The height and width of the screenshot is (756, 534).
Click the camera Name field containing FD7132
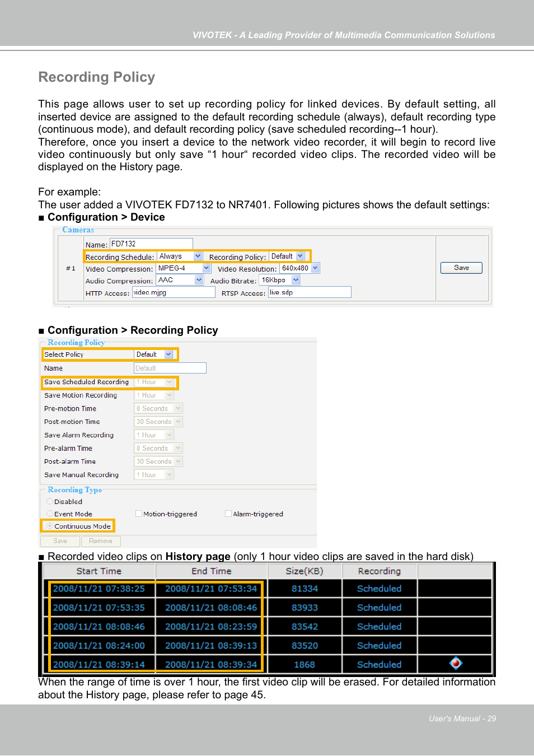(x=151, y=244)
